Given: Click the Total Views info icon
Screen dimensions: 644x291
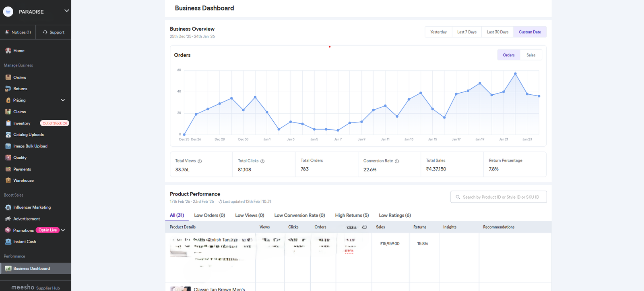Looking at the screenshot, I should [x=200, y=161].
